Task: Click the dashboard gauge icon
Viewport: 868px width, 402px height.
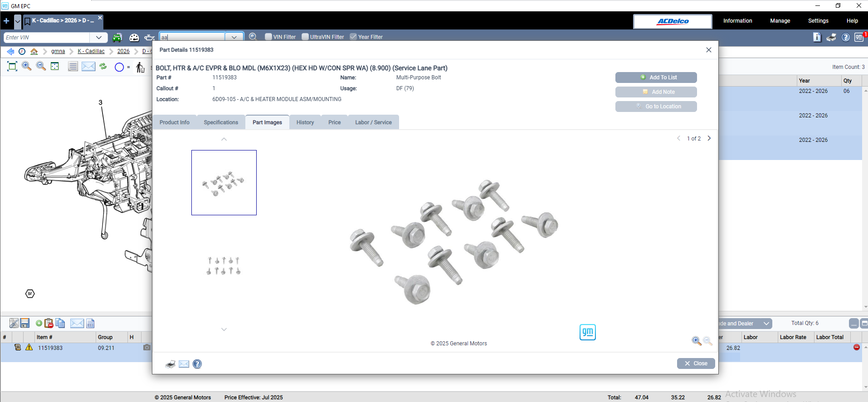Action: 134,38
